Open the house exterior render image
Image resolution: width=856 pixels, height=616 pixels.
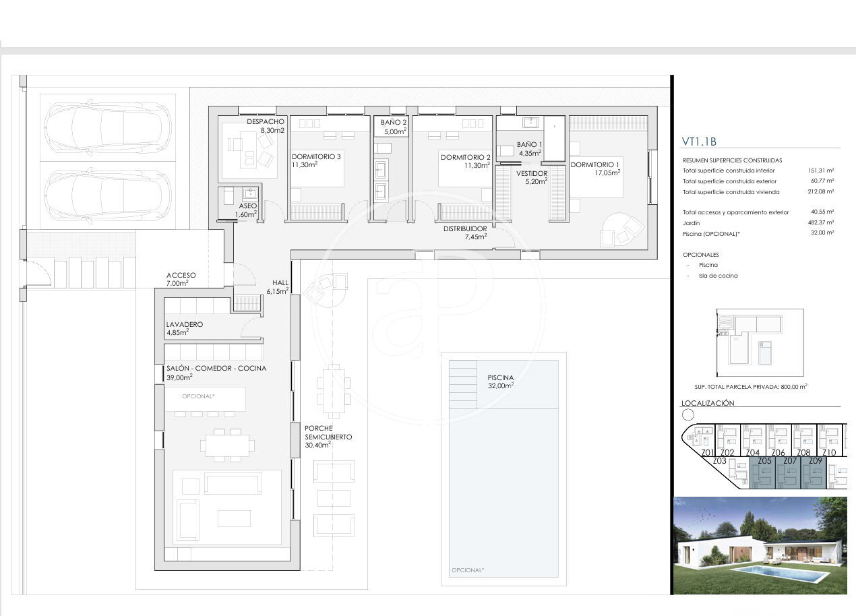click(760, 545)
